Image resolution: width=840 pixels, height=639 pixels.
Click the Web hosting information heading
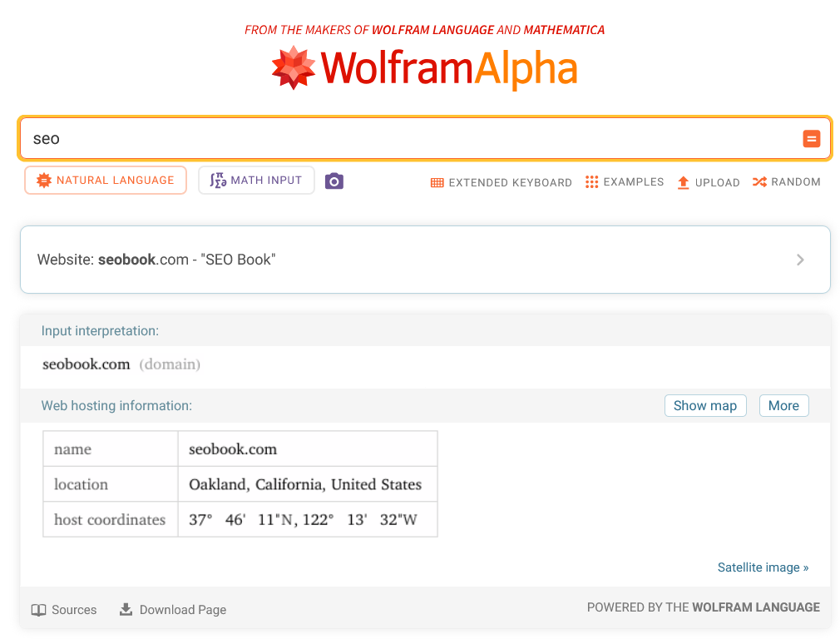tap(116, 406)
